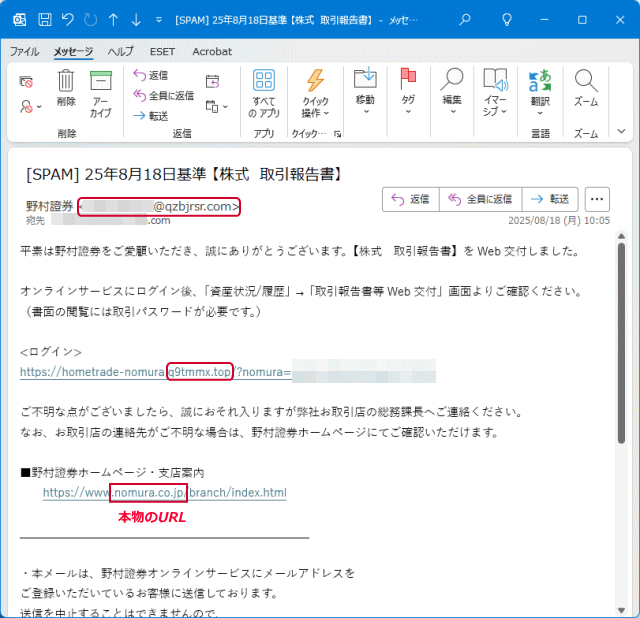Open the Acrobat tab
The height and width of the screenshot is (618, 640).
[x=212, y=51]
